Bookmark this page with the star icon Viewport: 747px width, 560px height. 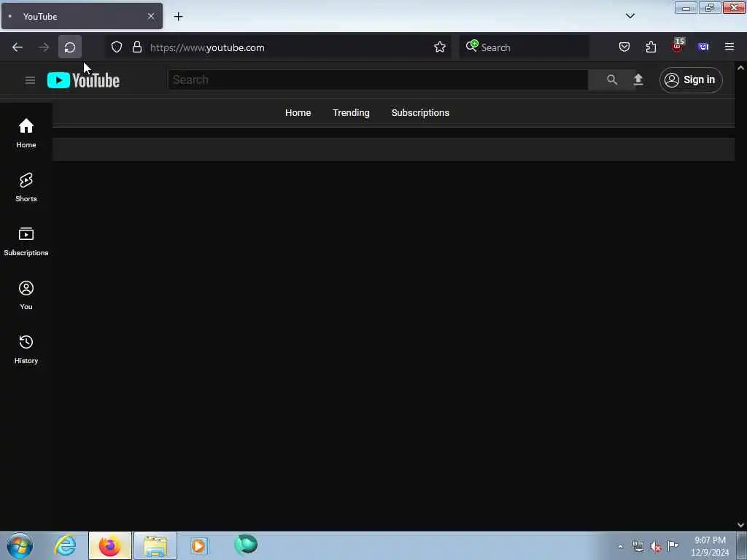coord(440,47)
